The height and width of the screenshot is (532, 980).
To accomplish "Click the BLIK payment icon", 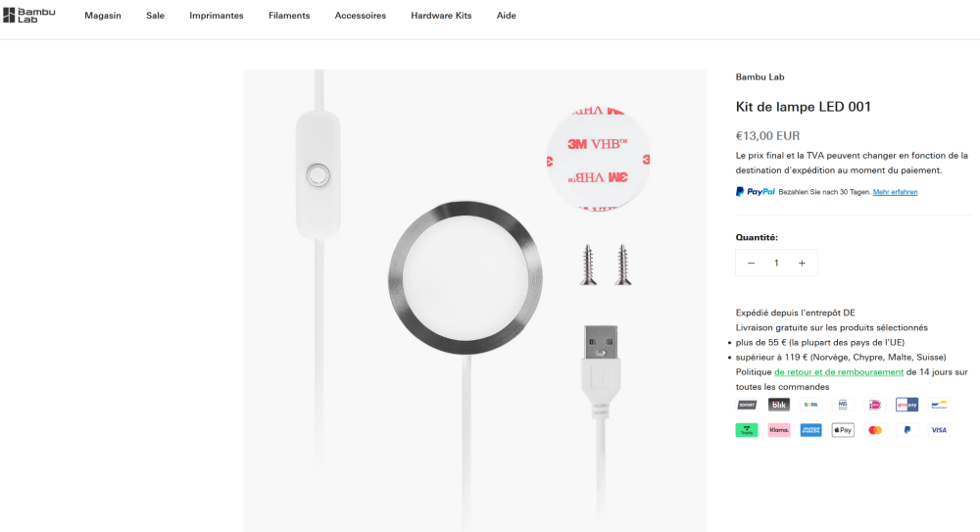I will (x=779, y=405).
